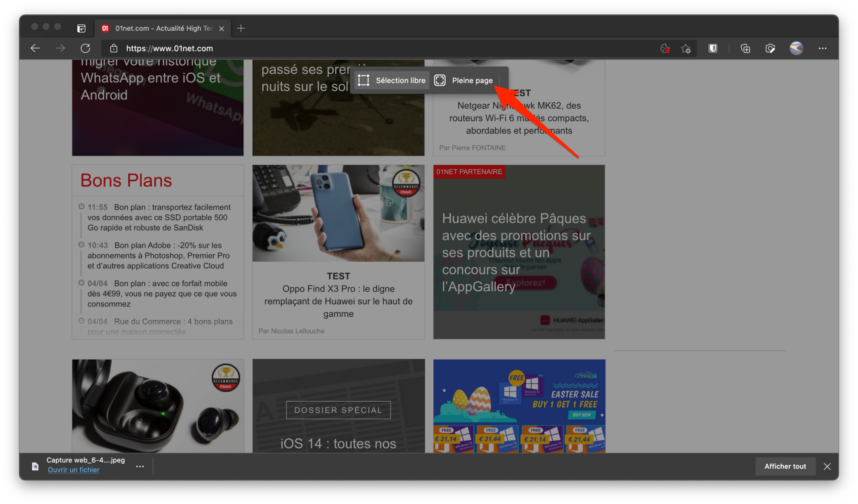Click the BUY NOW ad button
858x504 pixels.
pyautogui.click(x=581, y=415)
